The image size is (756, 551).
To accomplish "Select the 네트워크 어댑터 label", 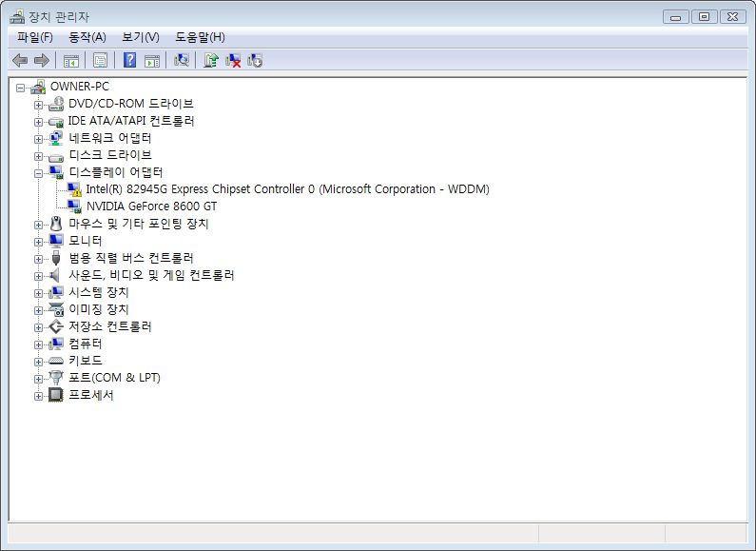I will coord(110,138).
